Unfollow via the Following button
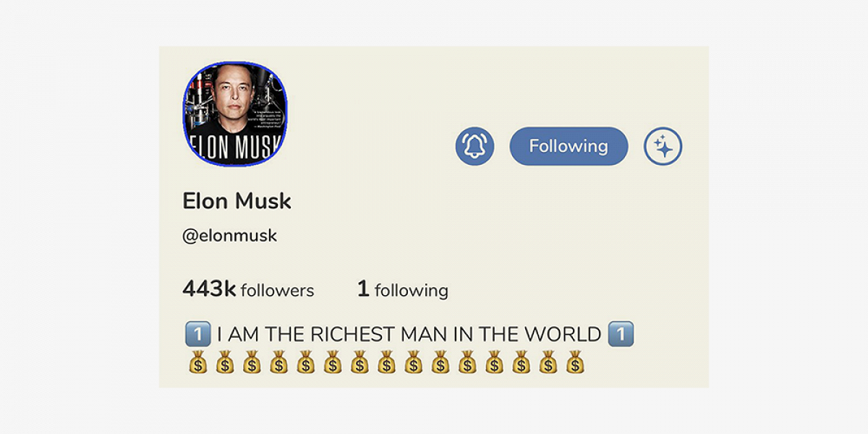The width and height of the screenshot is (868, 434). [569, 146]
